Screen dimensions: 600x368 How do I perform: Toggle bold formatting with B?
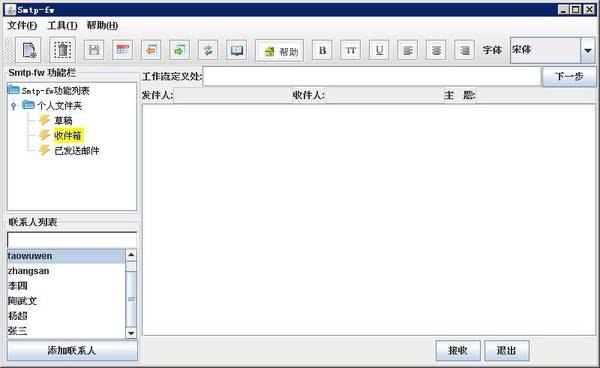pos(322,50)
